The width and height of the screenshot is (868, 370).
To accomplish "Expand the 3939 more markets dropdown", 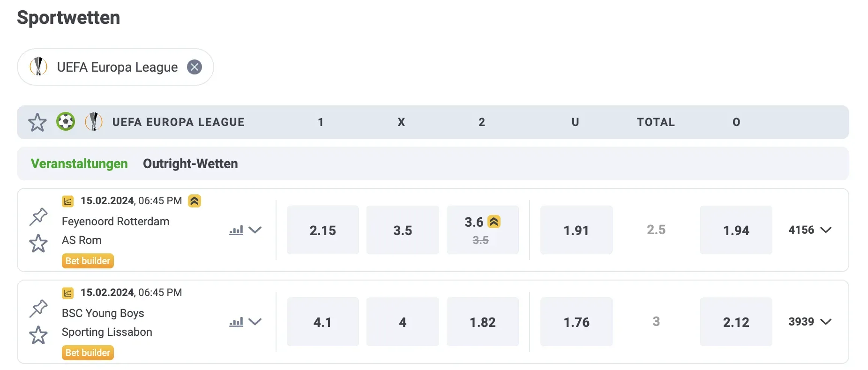I will (x=809, y=322).
